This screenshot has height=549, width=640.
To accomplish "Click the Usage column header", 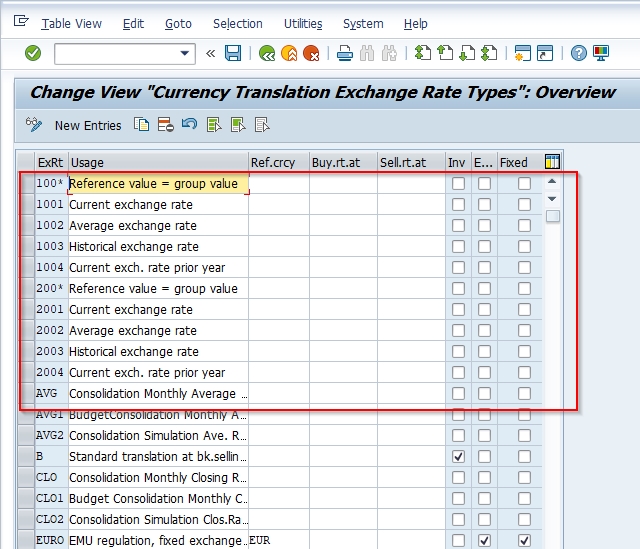I will pyautogui.click(x=157, y=162).
